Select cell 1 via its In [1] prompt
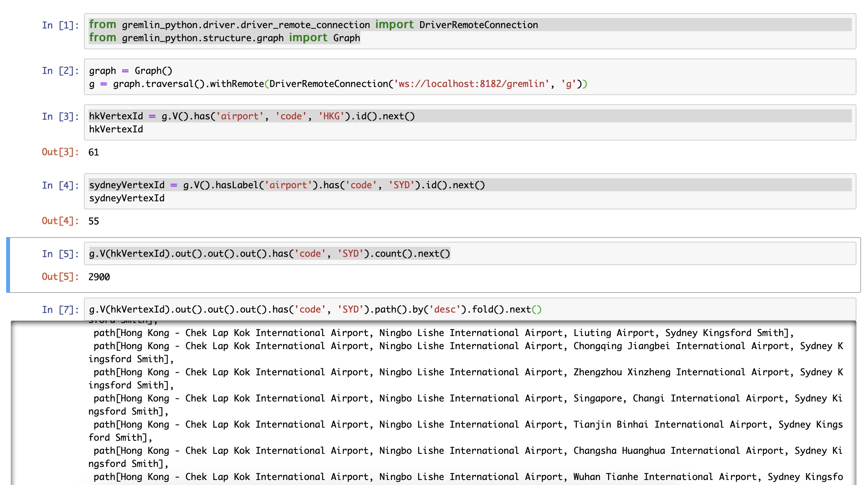868x485 pixels. point(60,25)
